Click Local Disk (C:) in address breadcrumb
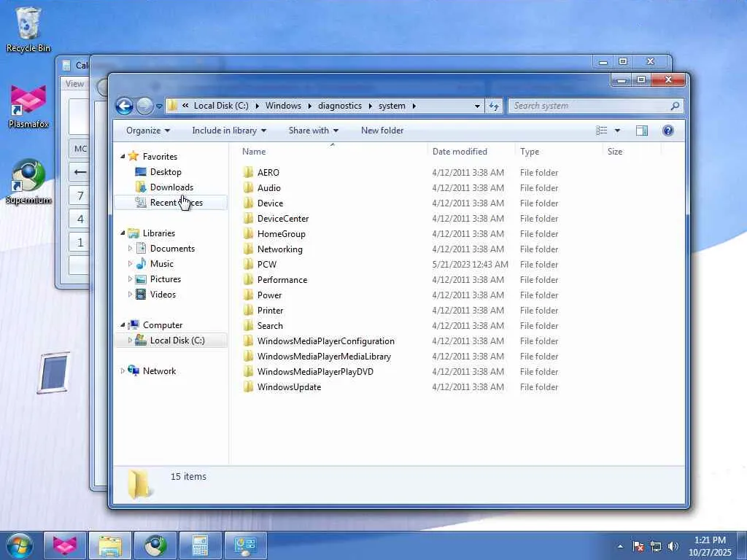This screenshot has width=747, height=560. pos(220,106)
